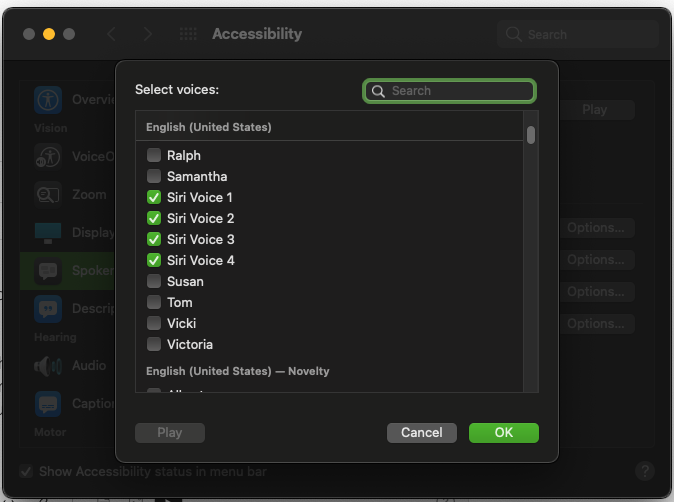
Task: Click the help question mark button
Action: [645, 471]
